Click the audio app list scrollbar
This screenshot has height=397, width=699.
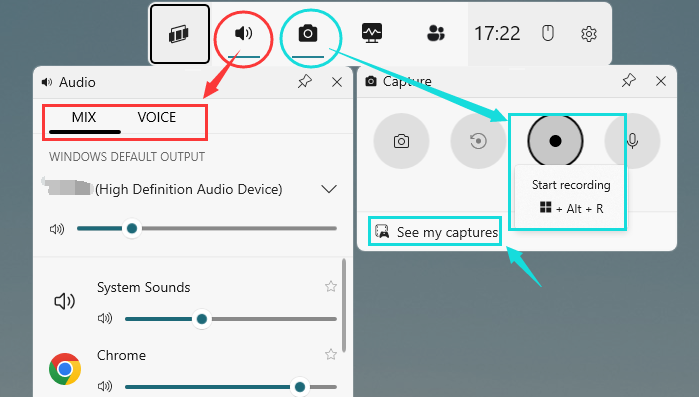(344, 306)
